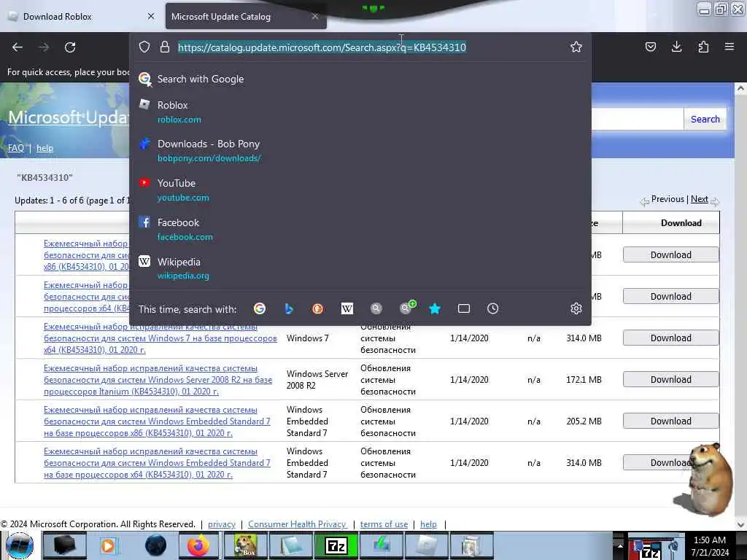The image size is (747, 560).
Task: Pick the YouTube suggestion
Action: pyautogui.click(x=360, y=190)
